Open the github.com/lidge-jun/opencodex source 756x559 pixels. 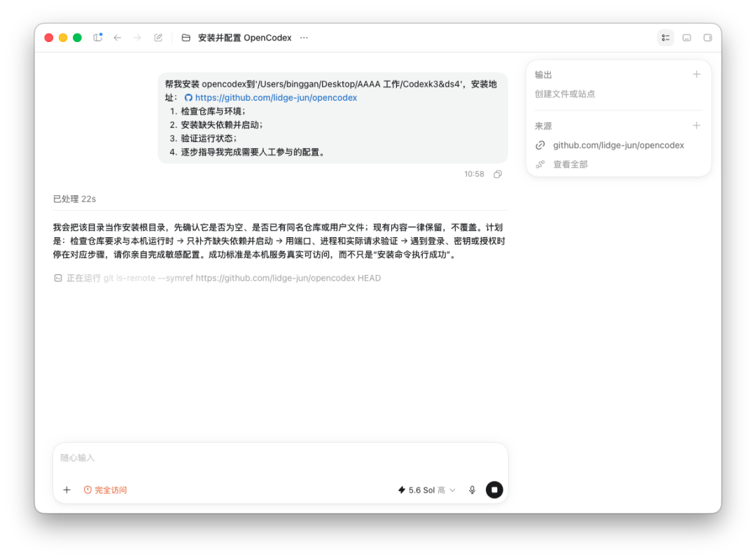pyautogui.click(x=618, y=145)
